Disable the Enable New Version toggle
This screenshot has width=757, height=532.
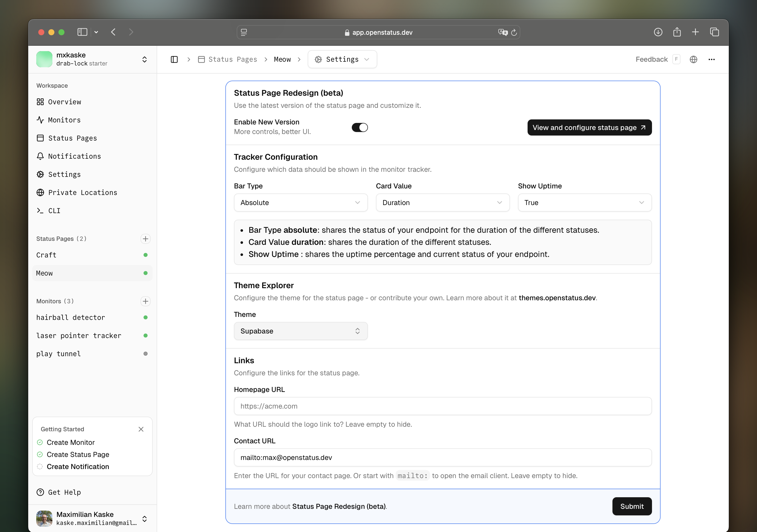pos(360,127)
